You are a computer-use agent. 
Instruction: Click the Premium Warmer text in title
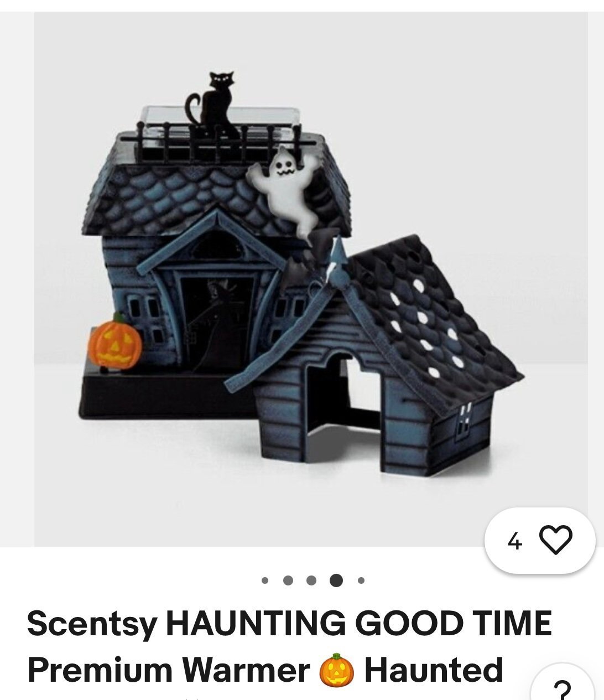coord(169,670)
